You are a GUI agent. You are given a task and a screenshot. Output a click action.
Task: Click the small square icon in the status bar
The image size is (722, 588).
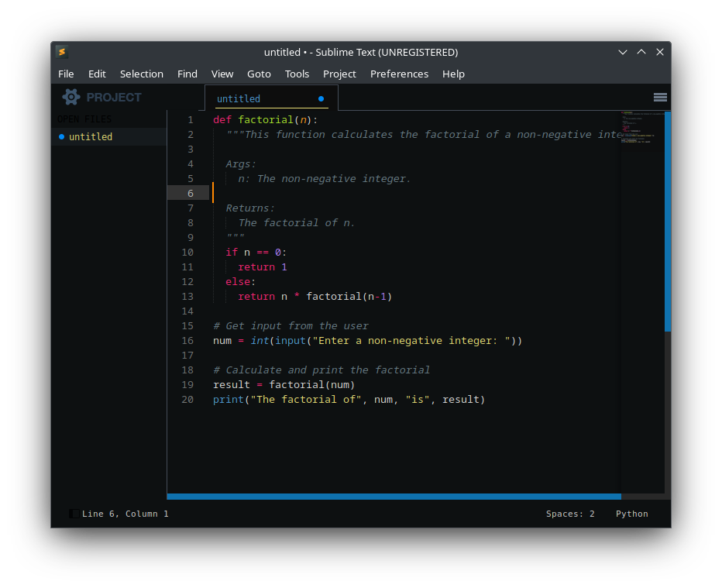tap(74, 513)
